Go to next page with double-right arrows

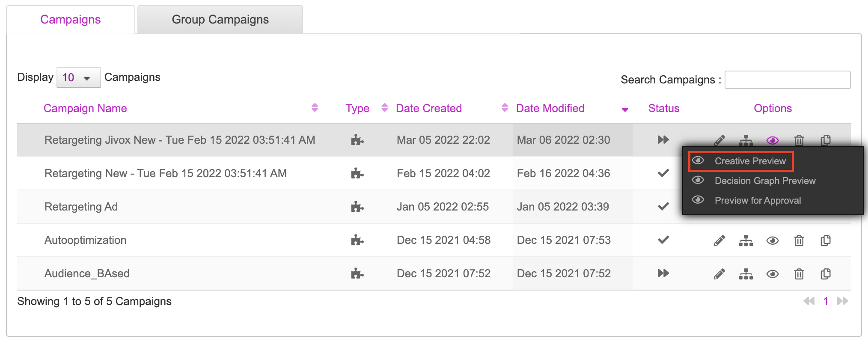tap(843, 301)
